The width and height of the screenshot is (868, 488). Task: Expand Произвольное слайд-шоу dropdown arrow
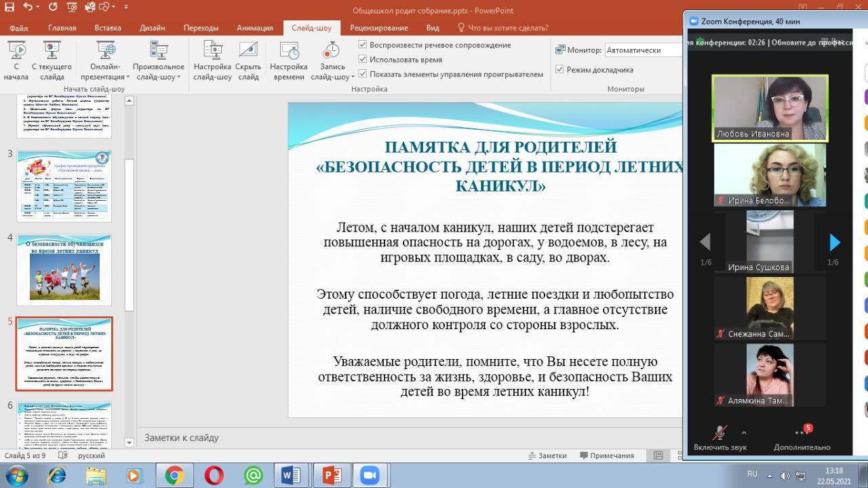(179, 77)
